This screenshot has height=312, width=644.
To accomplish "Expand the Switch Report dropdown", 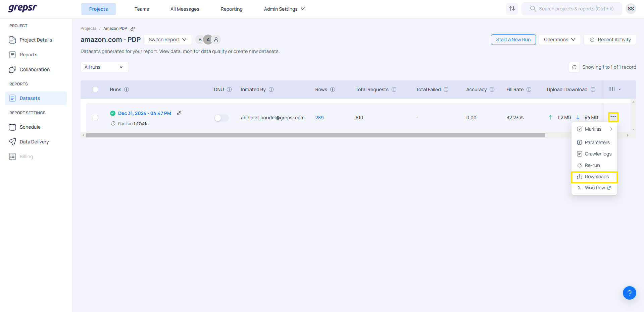I will 167,40.
